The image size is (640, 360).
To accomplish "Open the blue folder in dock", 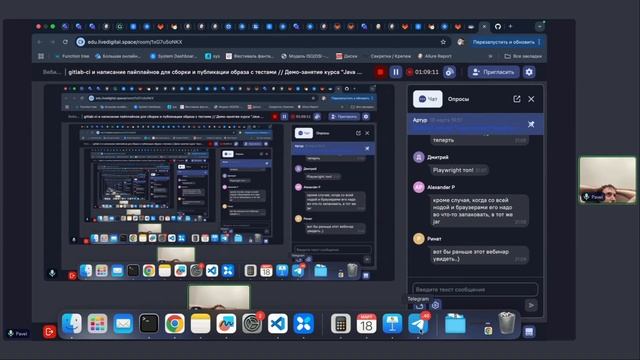I will tap(455, 324).
